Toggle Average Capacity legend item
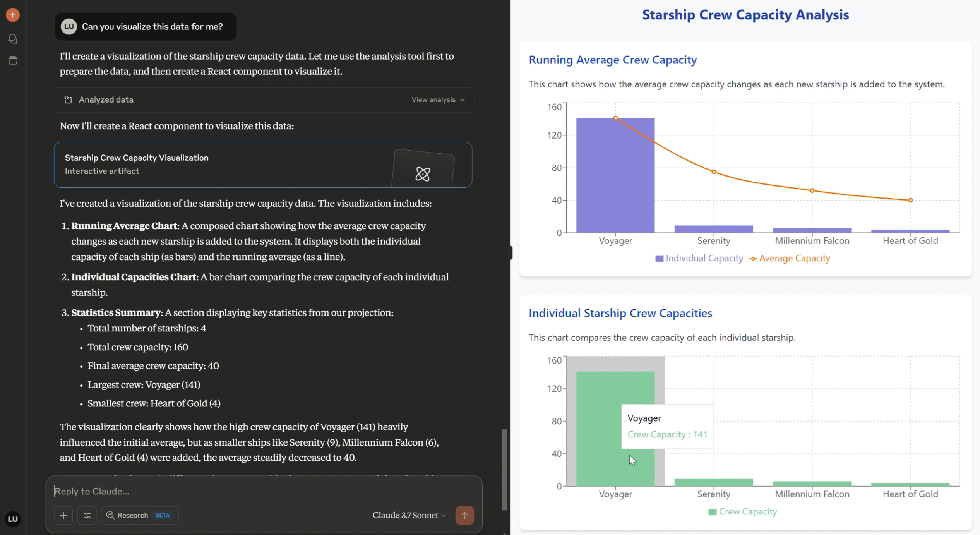Viewport: 980px width, 535px height. coord(790,258)
